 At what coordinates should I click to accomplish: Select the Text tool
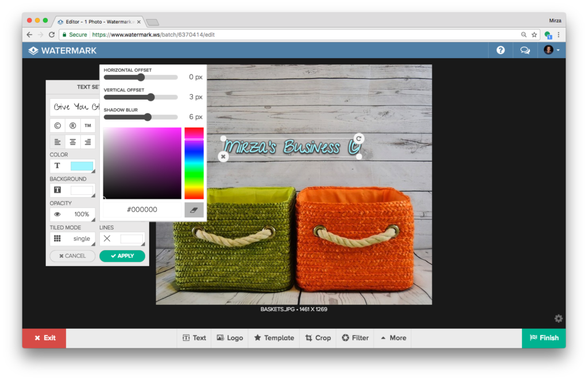[194, 338]
